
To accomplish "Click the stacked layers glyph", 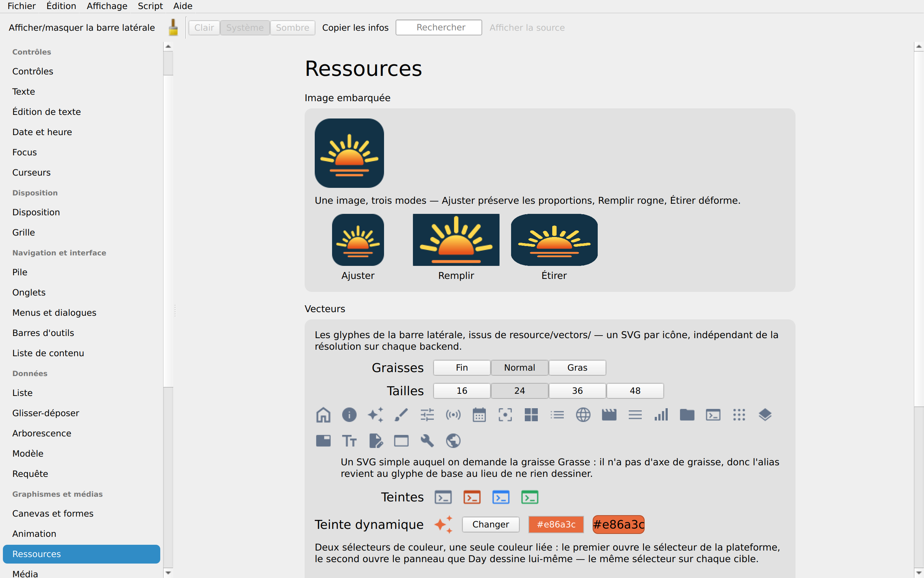I will [x=765, y=415].
